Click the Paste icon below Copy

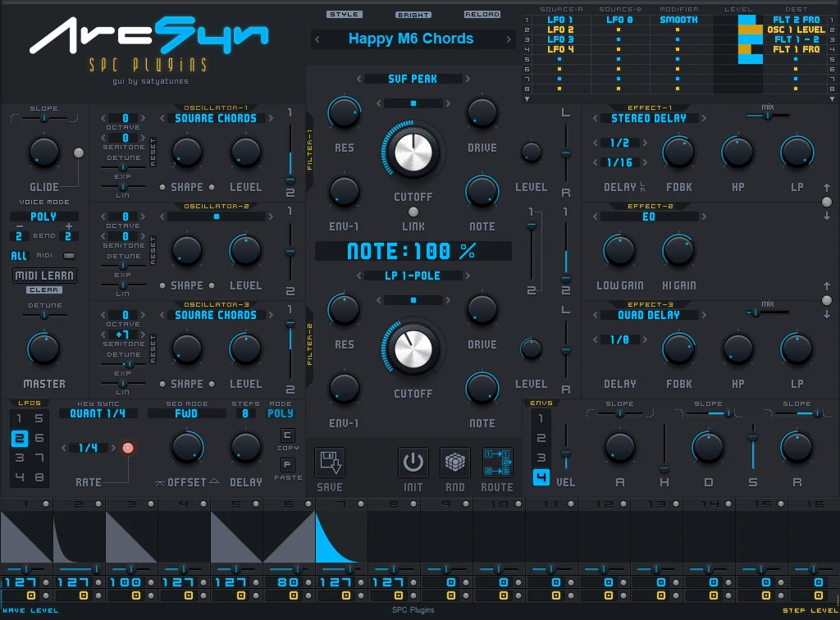coord(288,465)
